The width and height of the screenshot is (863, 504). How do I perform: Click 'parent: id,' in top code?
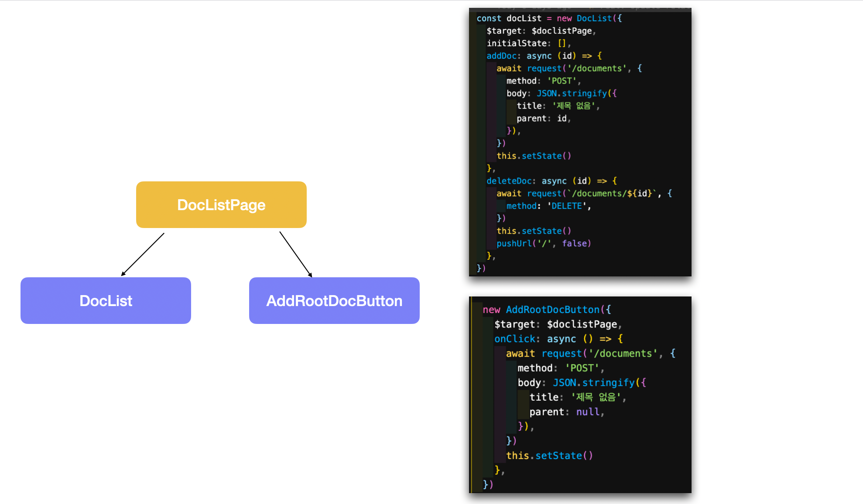pos(543,119)
